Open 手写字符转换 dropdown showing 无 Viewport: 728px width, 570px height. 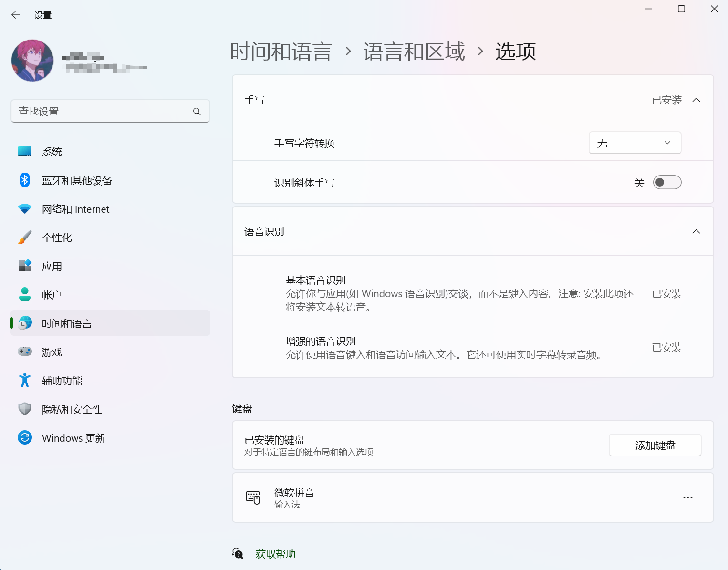pyautogui.click(x=635, y=143)
